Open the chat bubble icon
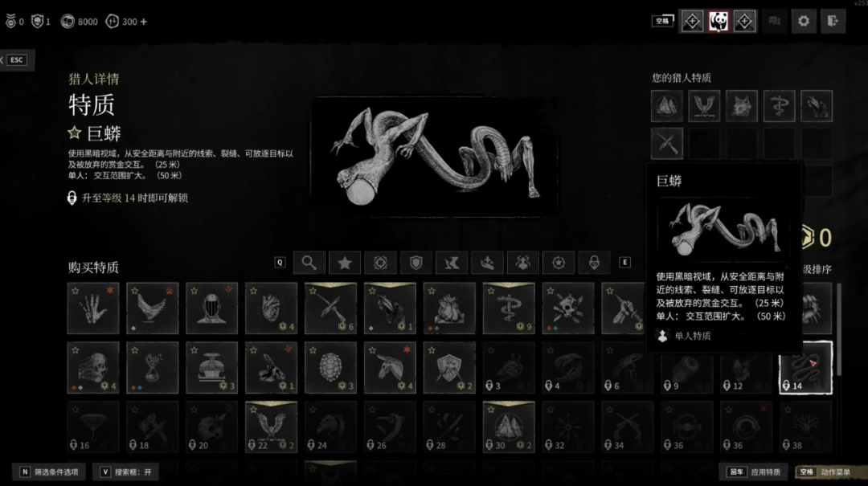 click(x=775, y=22)
